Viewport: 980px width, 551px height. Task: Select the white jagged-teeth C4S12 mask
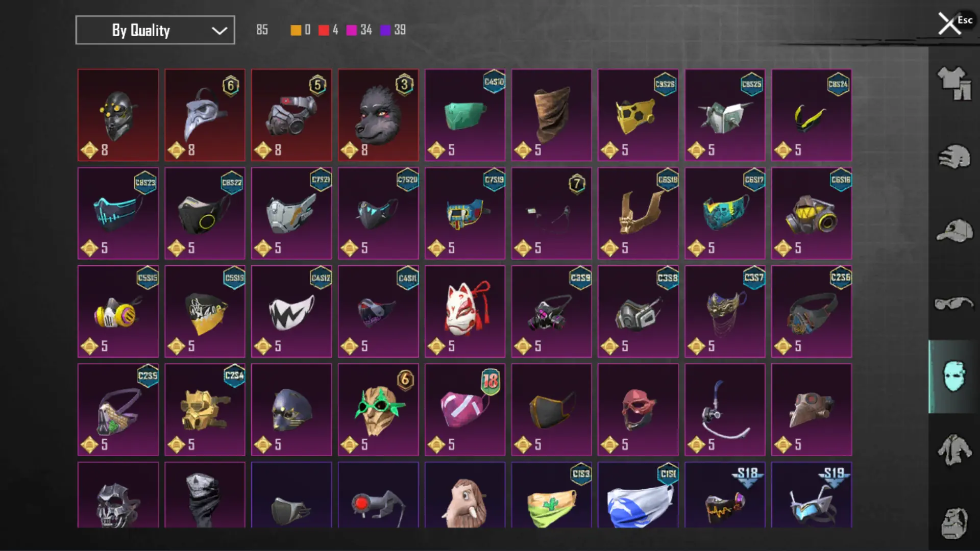pyautogui.click(x=291, y=312)
